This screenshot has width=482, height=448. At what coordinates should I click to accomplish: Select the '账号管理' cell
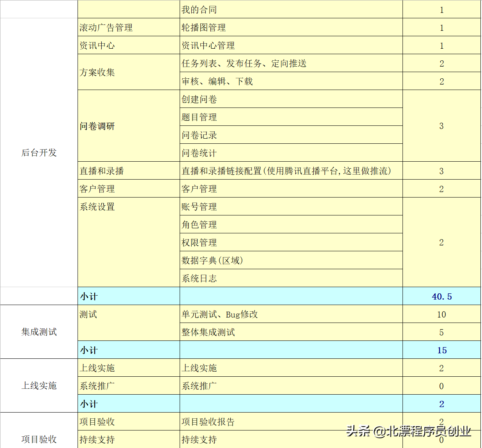(291, 206)
